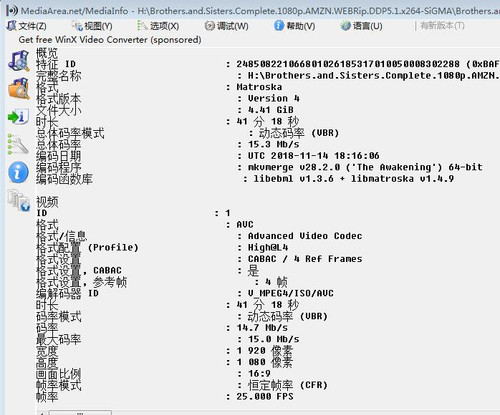
Task: Click the blue info about icon
Action: tap(19, 172)
